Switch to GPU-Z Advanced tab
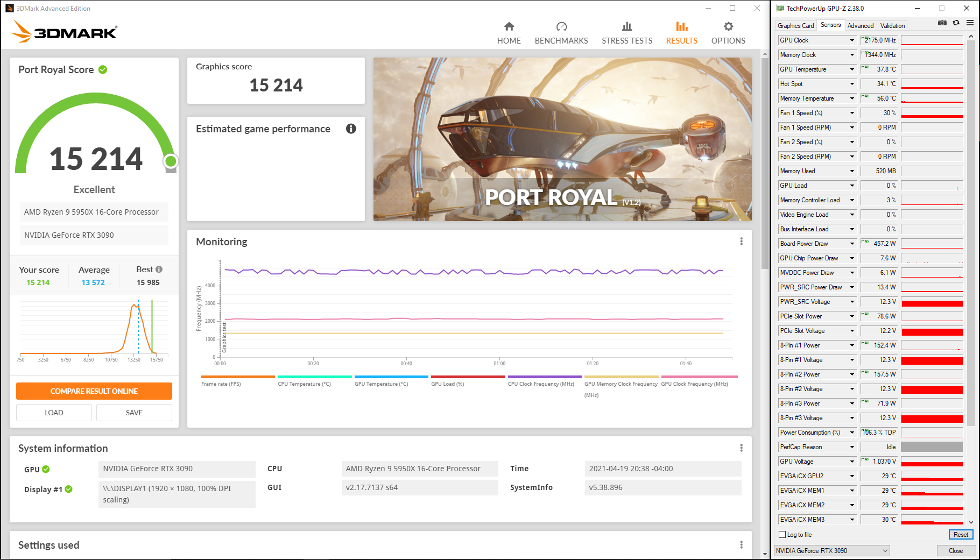 (860, 26)
